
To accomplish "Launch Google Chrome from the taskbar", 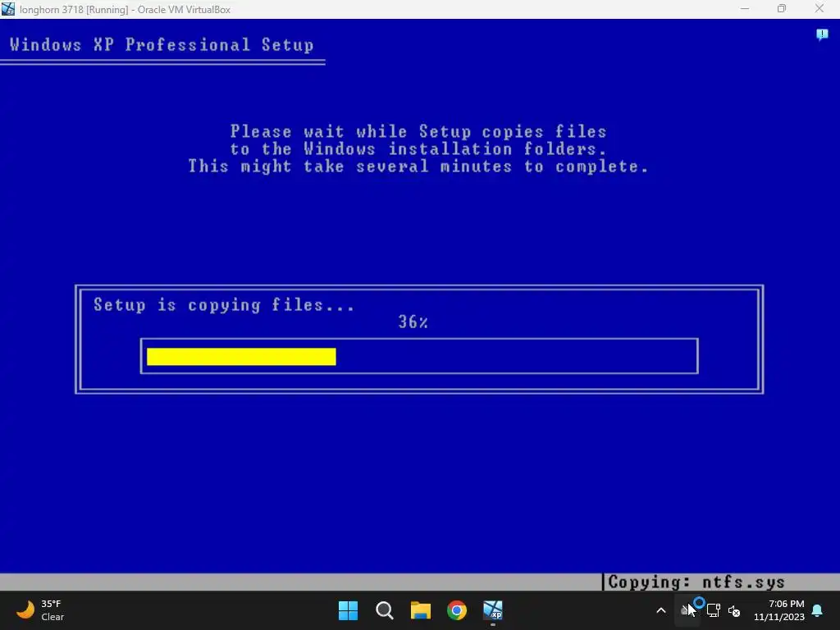I will [x=457, y=610].
